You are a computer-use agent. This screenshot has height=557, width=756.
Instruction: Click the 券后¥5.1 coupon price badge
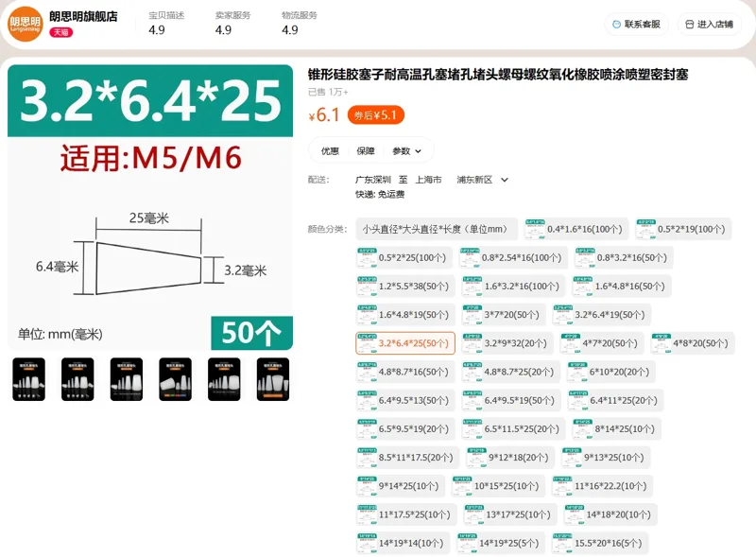pyautogui.click(x=375, y=115)
